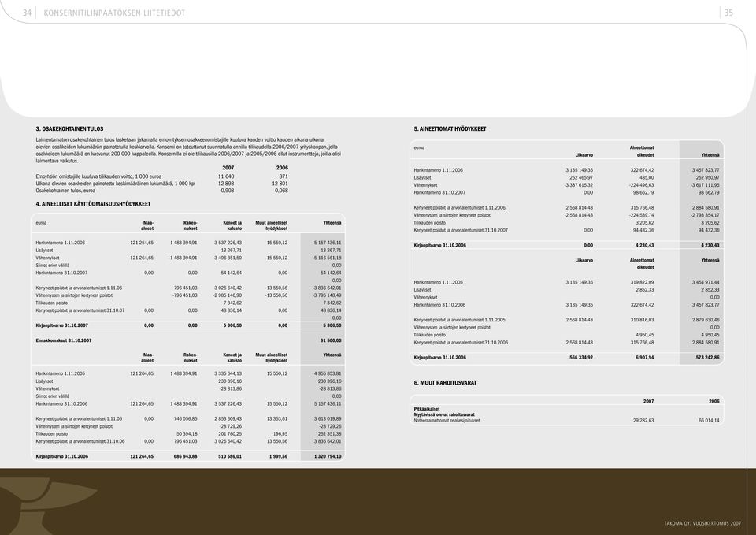Click the value '12 801'
The image size is (756, 535).
coord(280,184)
